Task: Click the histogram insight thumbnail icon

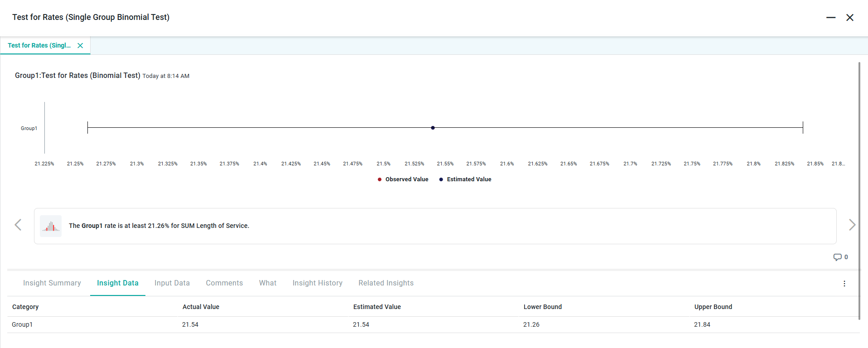Action: click(x=51, y=226)
